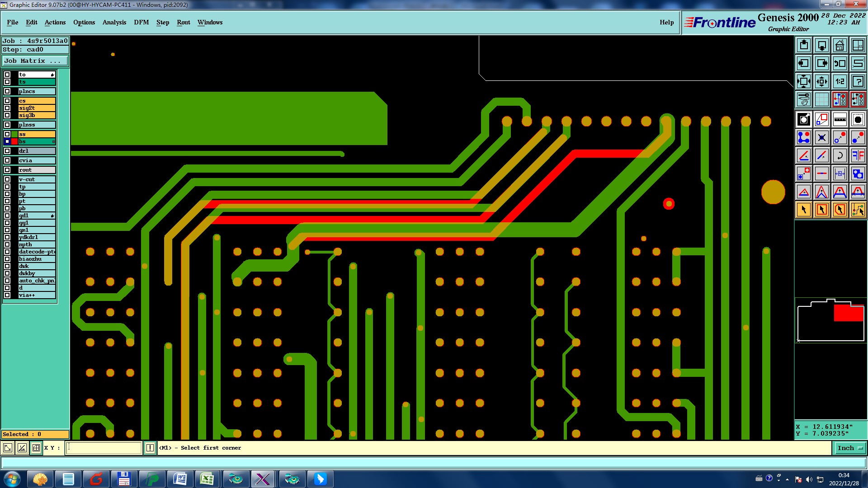
Task: Select the net selection arrow tool
Action: point(858,210)
